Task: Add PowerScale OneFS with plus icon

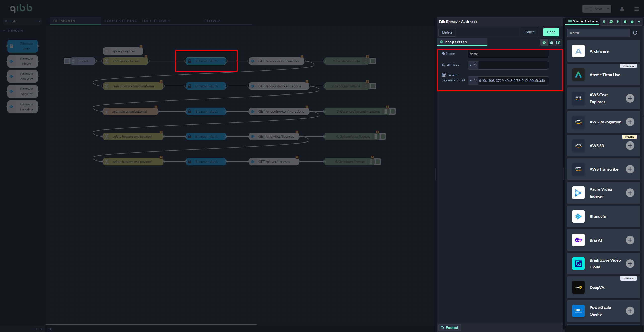Action: pyautogui.click(x=630, y=311)
